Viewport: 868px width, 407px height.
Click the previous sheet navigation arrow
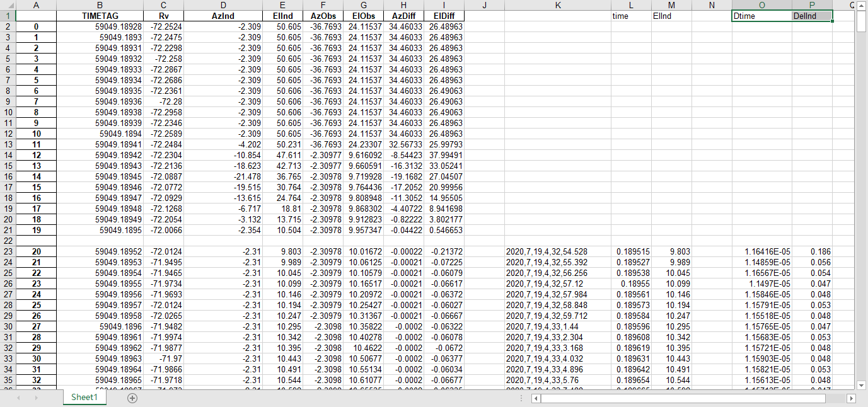pos(18,398)
